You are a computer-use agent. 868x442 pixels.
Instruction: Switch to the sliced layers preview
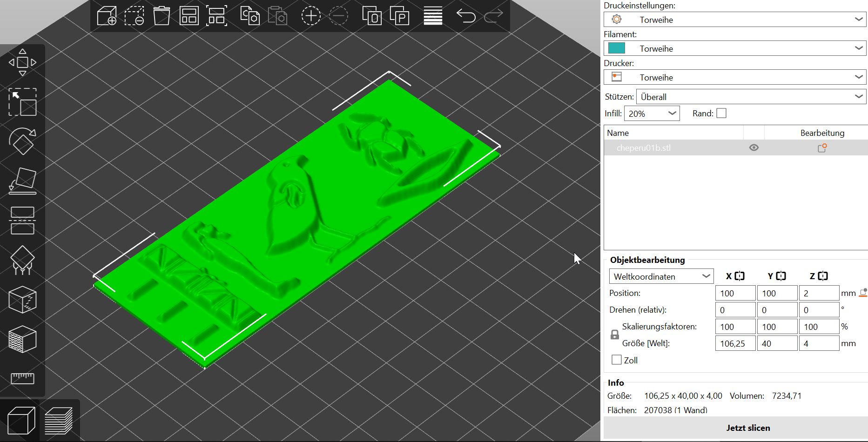(59, 421)
